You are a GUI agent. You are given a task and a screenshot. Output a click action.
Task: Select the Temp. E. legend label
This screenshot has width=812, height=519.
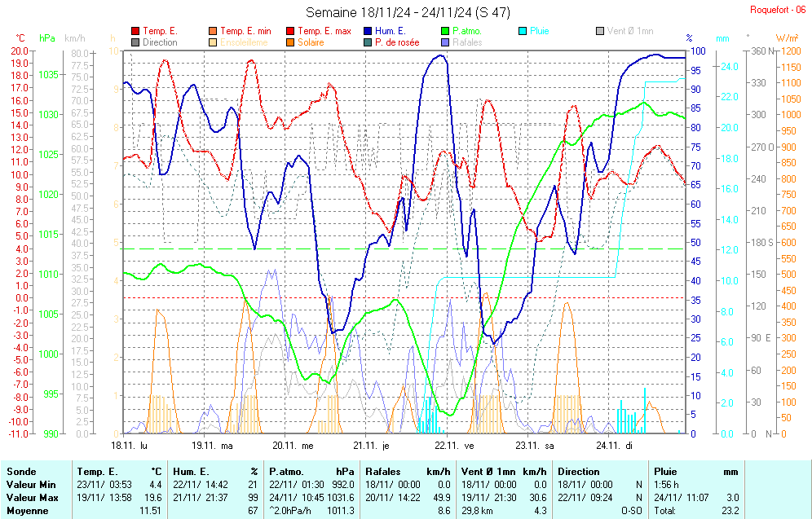[160, 31]
